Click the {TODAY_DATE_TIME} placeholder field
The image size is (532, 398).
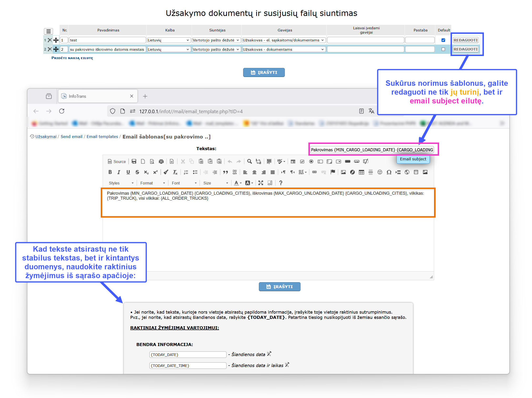188,365
